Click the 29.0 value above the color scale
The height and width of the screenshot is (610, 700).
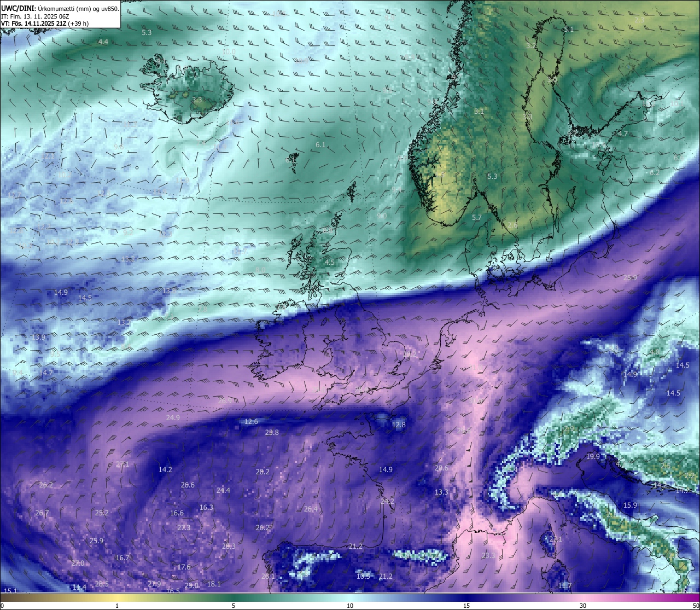click(x=191, y=586)
